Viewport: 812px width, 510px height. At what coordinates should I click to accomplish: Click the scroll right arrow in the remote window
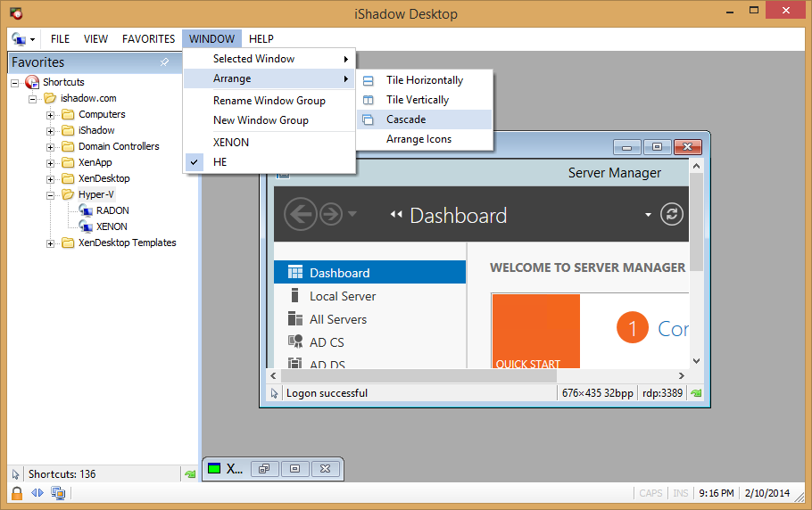coord(682,376)
